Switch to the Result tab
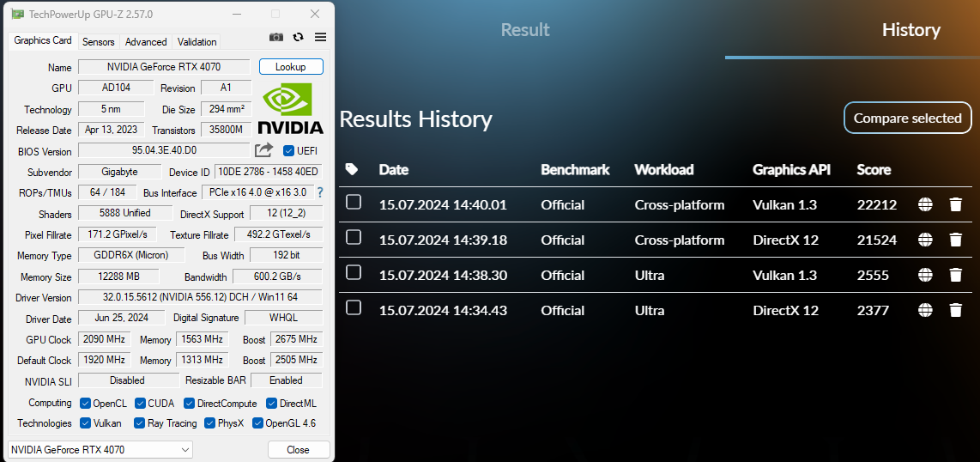This screenshot has height=462, width=980. 525,30
